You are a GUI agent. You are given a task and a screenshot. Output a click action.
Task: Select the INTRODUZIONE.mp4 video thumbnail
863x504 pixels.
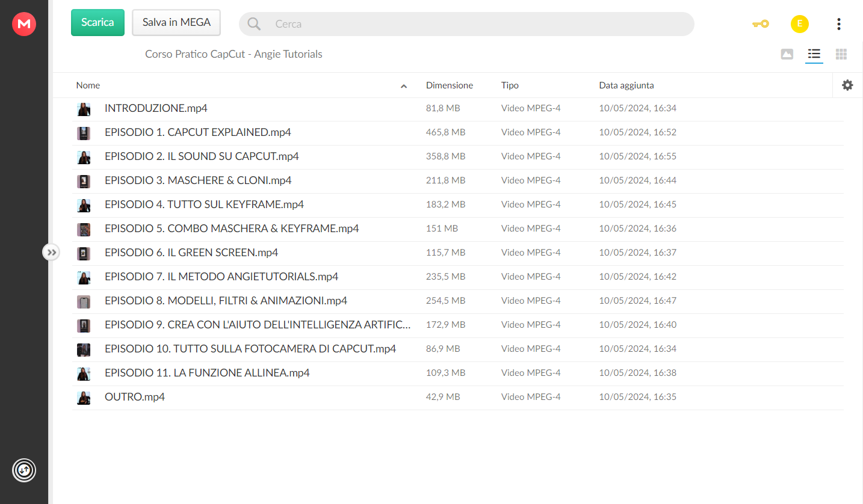coord(84,109)
